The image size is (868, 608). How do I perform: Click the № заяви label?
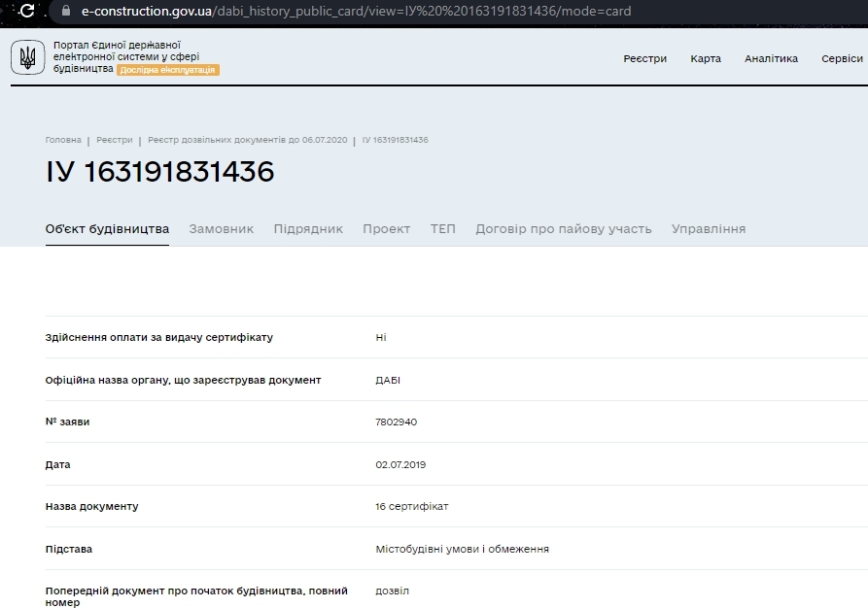coord(67,422)
